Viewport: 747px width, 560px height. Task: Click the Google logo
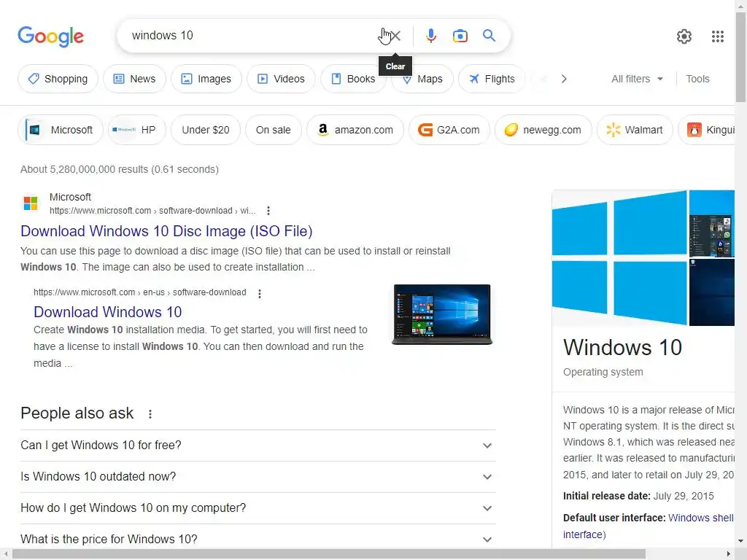coord(50,36)
